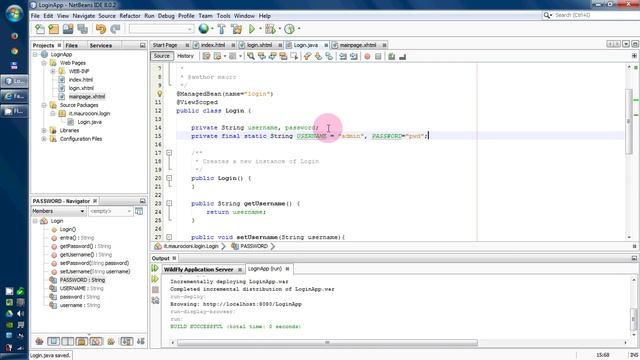Collapse the Source Packages node
This screenshot has height=360, width=640.
pos(44,105)
